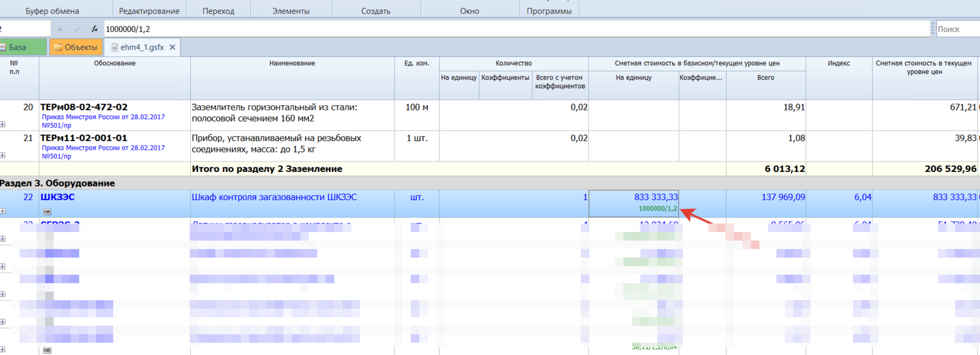Open the ТЕРм08-02-472-02 justification code

[84, 107]
